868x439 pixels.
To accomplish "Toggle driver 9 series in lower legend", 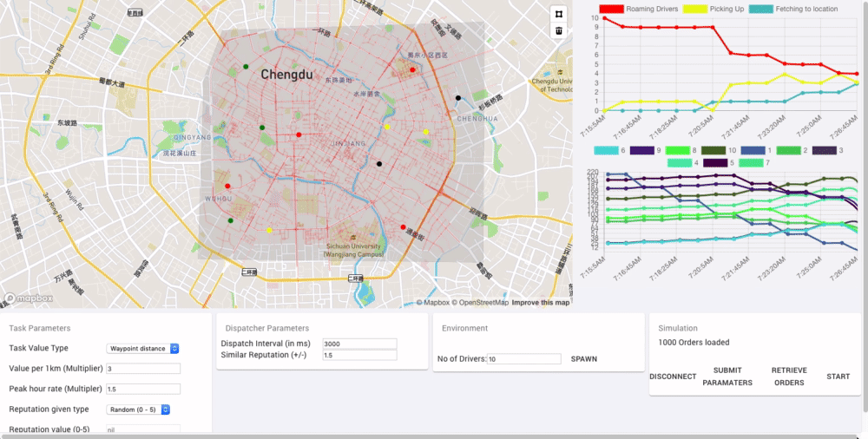I will [646, 151].
